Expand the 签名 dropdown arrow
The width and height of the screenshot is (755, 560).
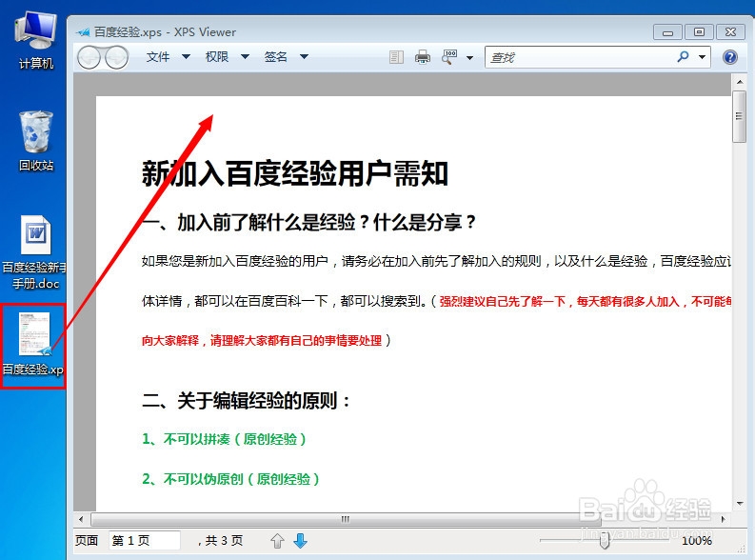304,57
